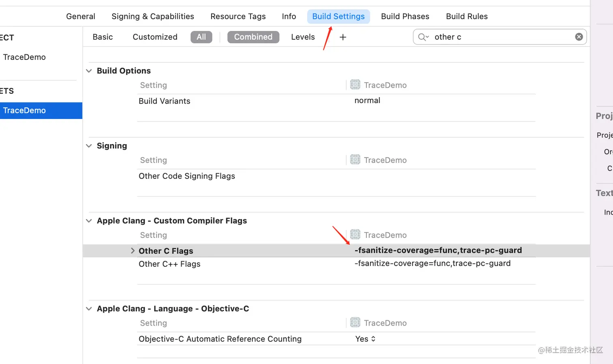Click TraceDemo icon in Custom Compiler Flags header
Screen dimensions: 613x364
click(355, 235)
